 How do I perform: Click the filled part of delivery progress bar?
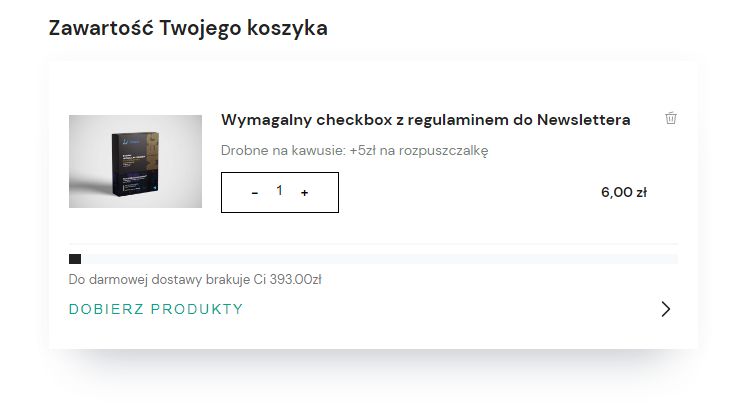point(74,259)
